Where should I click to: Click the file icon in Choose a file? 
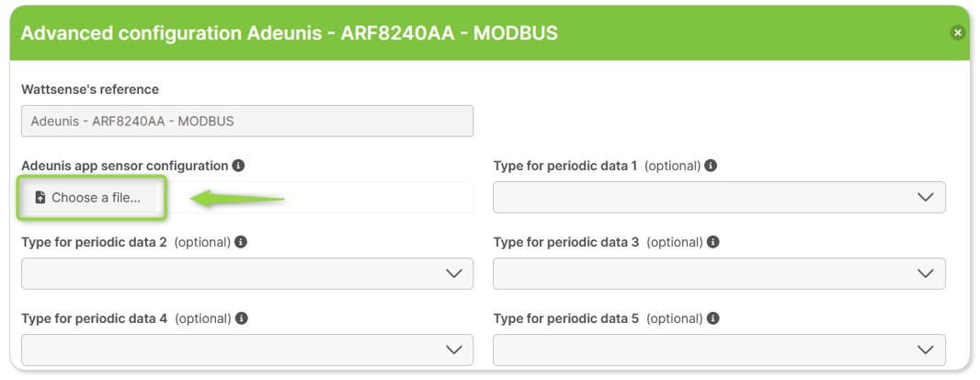click(40, 198)
